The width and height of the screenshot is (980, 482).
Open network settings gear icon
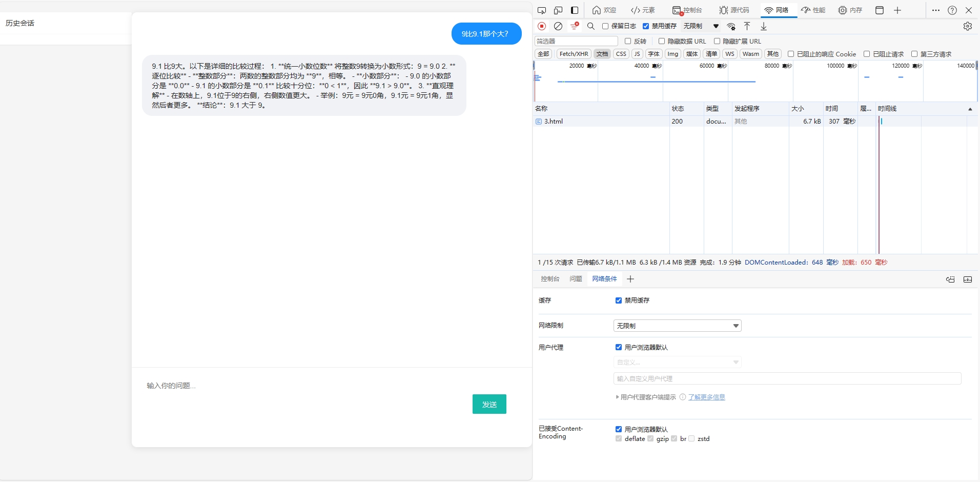[x=967, y=26]
